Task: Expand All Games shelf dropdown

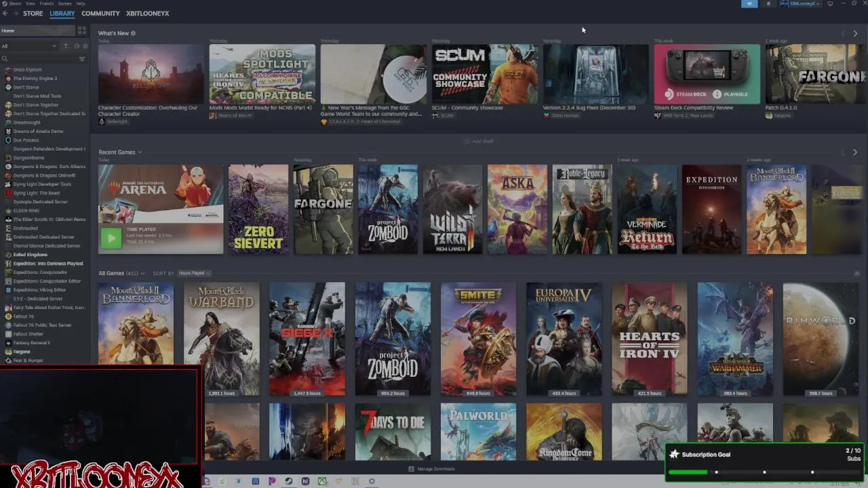Action: click(x=142, y=273)
